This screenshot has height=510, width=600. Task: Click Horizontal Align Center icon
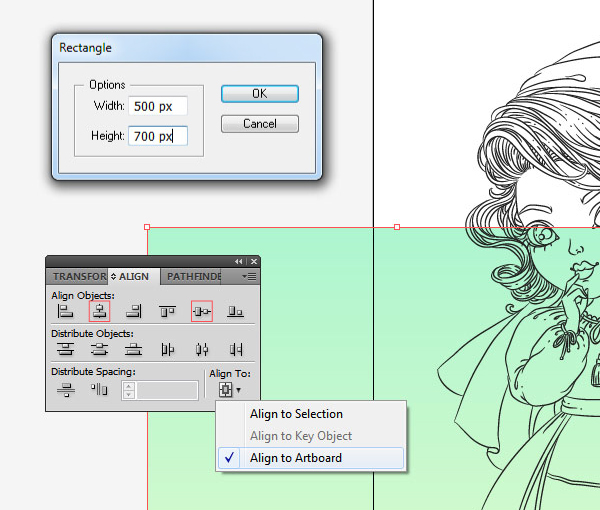point(99,311)
